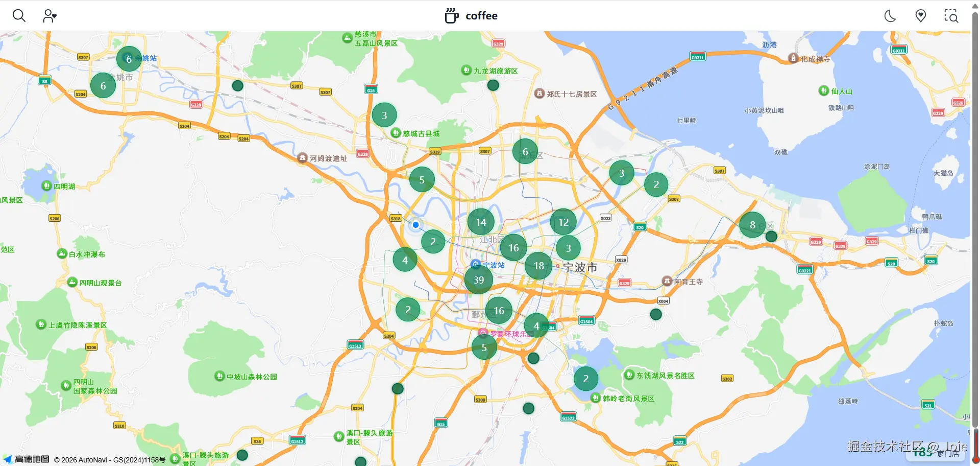Select the cluster marker showing 39
980x466 pixels.
[x=478, y=279]
